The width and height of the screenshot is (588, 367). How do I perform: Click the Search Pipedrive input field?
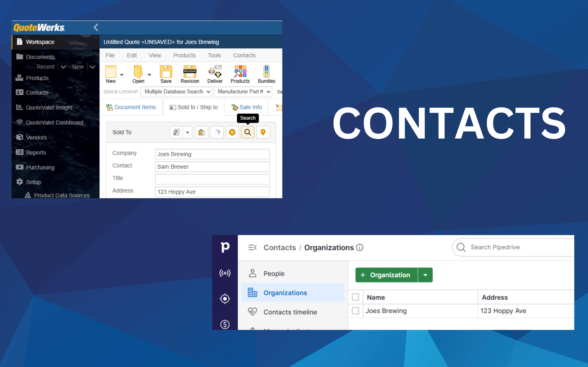coord(515,247)
